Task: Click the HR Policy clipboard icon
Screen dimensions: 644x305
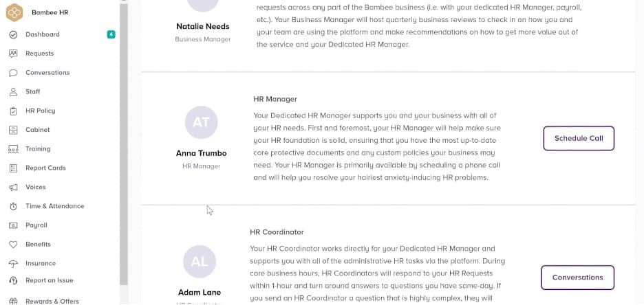Action: (13, 111)
